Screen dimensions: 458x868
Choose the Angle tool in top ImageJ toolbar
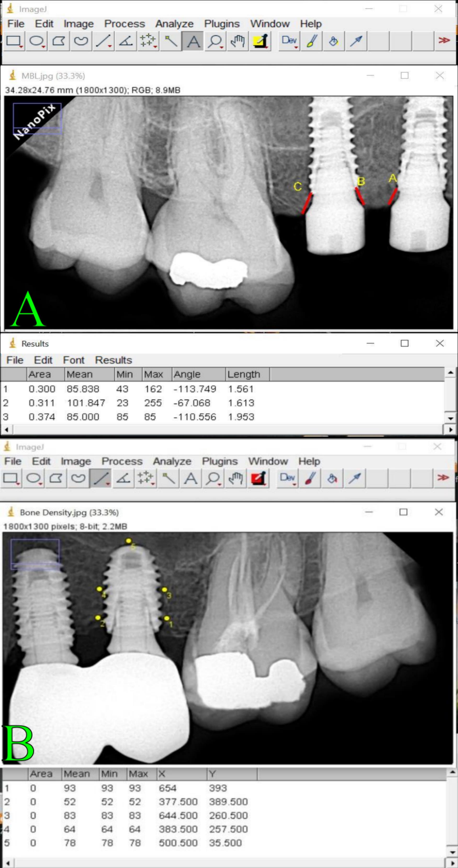point(125,41)
